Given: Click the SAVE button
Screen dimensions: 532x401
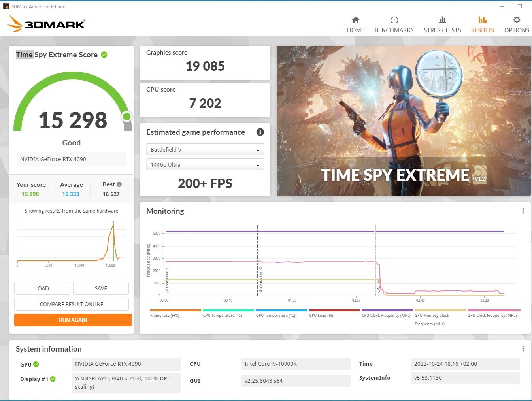Looking at the screenshot, I should click(x=101, y=288).
